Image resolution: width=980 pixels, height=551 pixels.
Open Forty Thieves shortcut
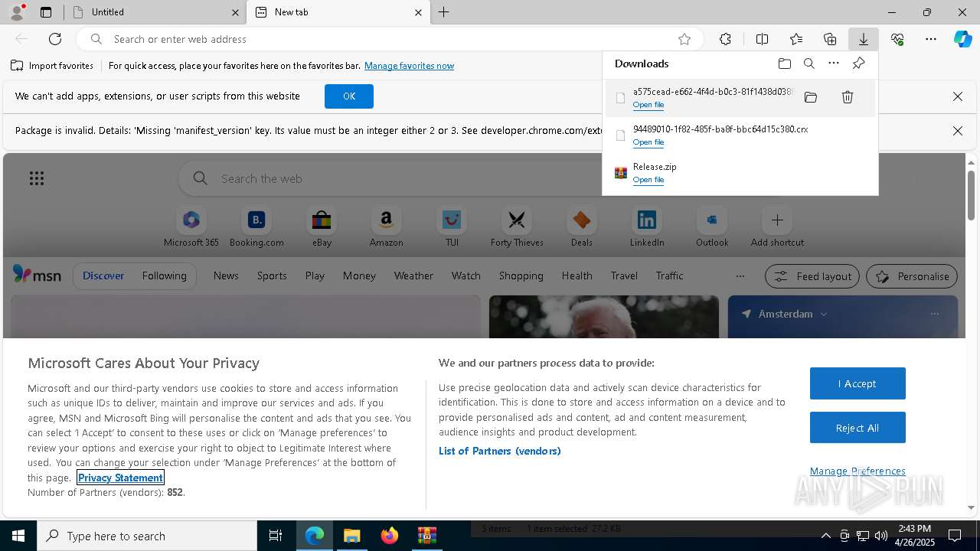(x=517, y=227)
